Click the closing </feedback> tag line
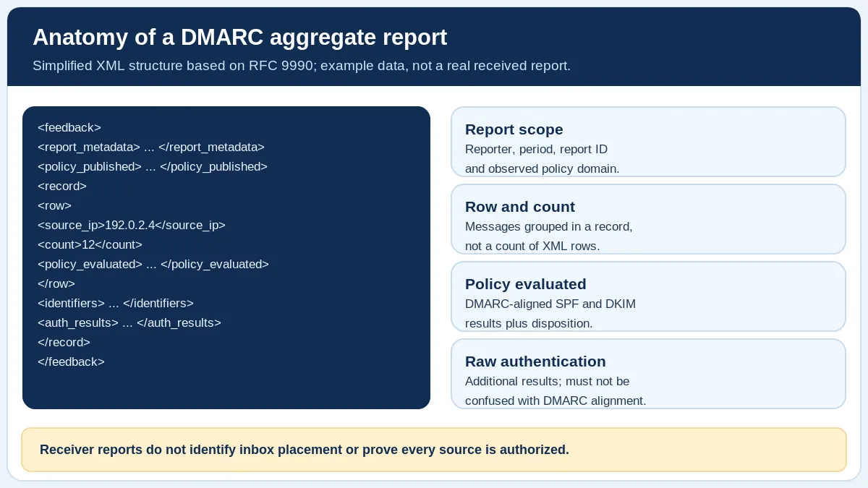The image size is (868, 488). (x=72, y=362)
